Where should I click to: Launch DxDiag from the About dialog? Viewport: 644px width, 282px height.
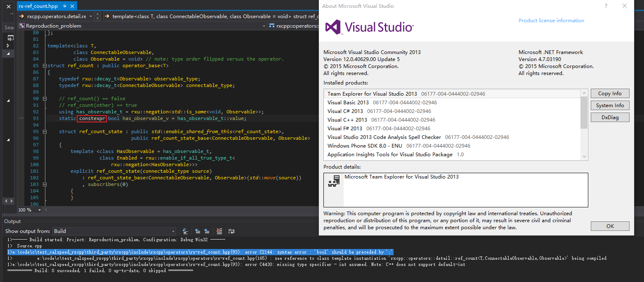610,117
